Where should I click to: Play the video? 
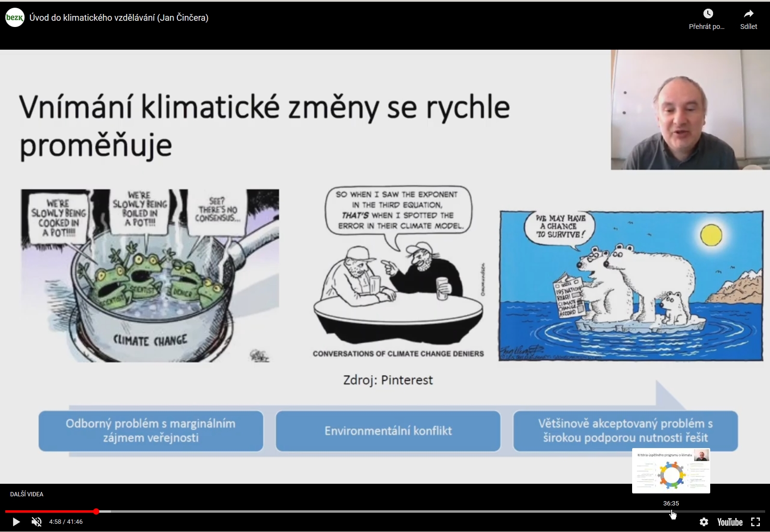click(16, 522)
